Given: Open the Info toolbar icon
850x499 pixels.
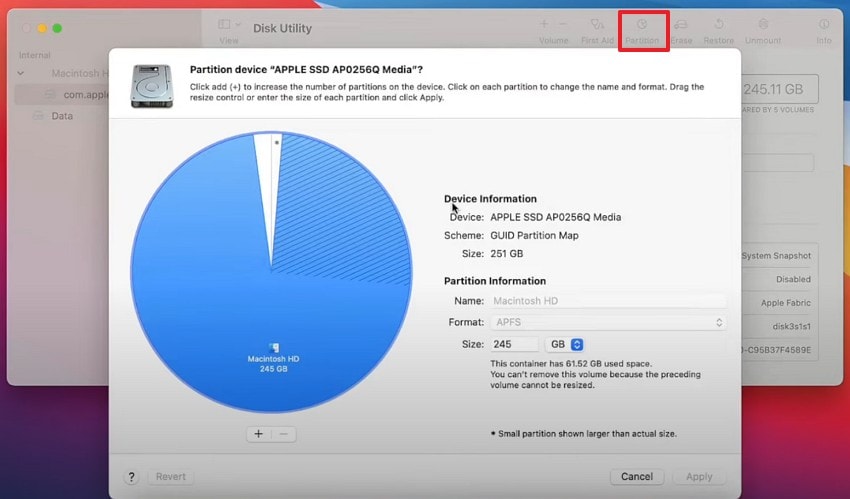Looking at the screenshot, I should pos(824,24).
